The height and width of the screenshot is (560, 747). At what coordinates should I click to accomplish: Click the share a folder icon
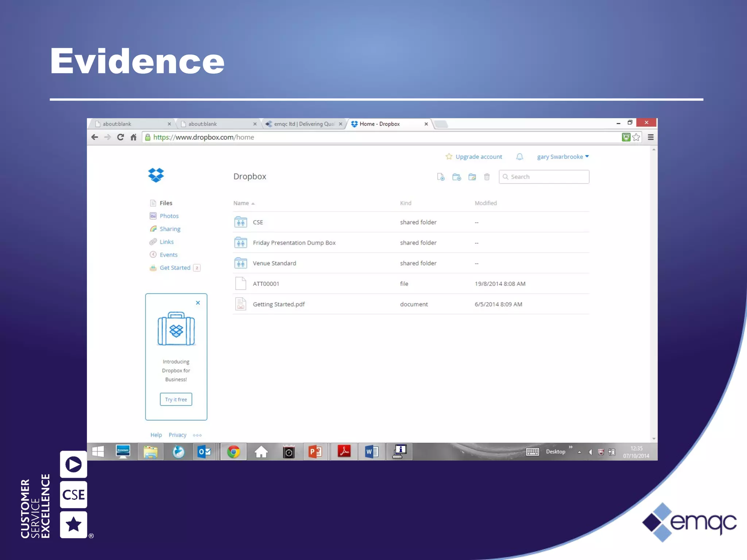tap(472, 177)
